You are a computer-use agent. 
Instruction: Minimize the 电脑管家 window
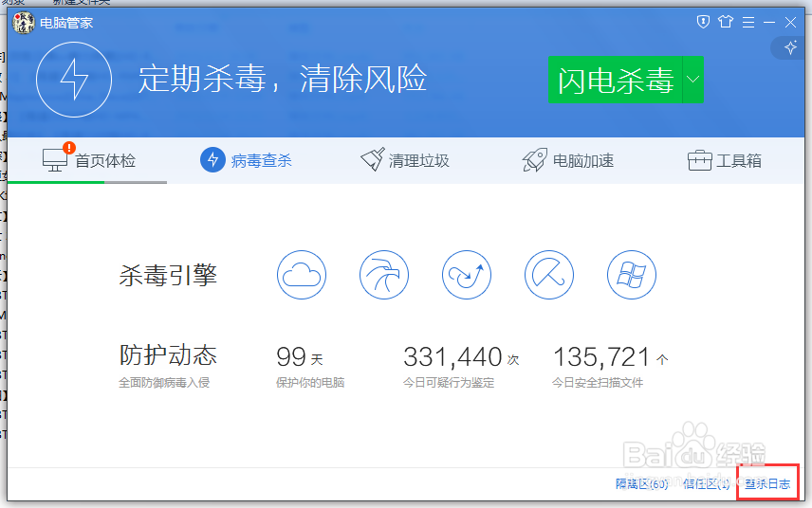(769, 22)
